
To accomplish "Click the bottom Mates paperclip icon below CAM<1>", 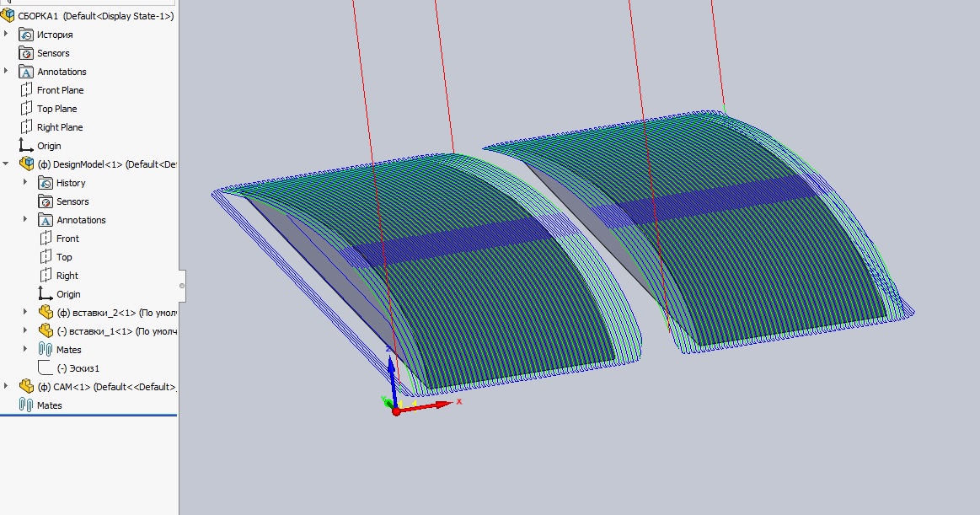I will tap(25, 405).
